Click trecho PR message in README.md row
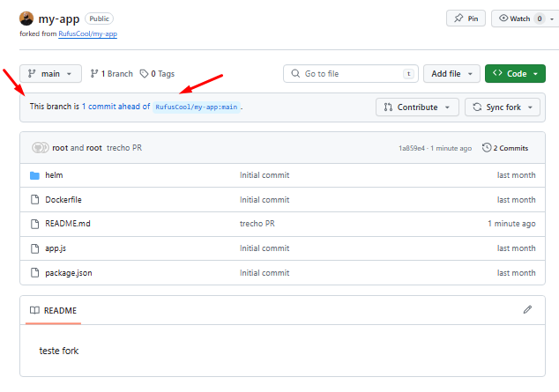The image size is (559, 392). [257, 224]
